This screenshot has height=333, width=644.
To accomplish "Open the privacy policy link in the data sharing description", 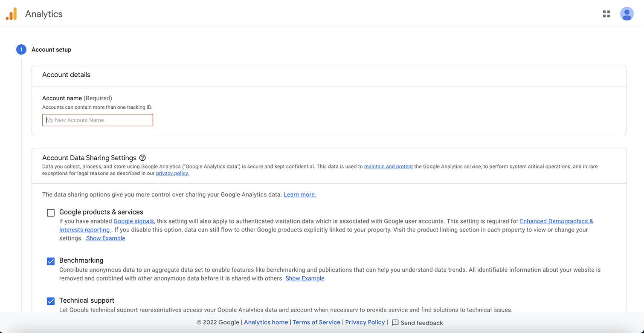I will point(172,174).
